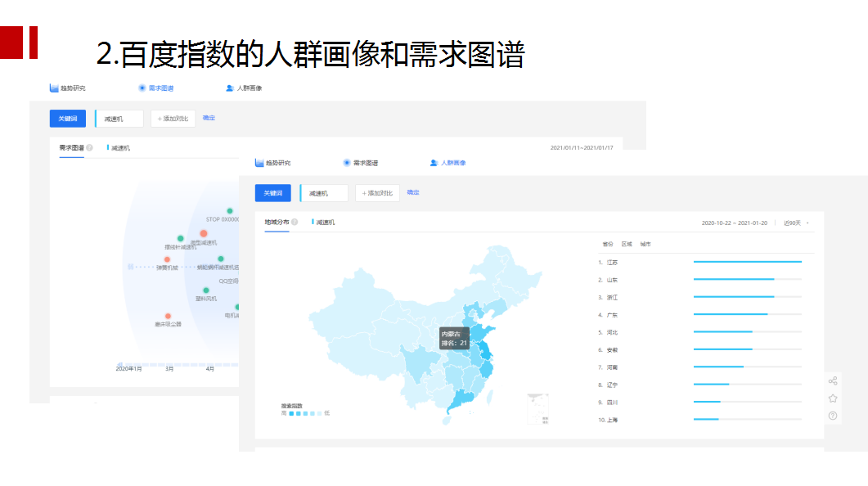
Task: Switch ranking to 城市 tab
Action: click(646, 244)
